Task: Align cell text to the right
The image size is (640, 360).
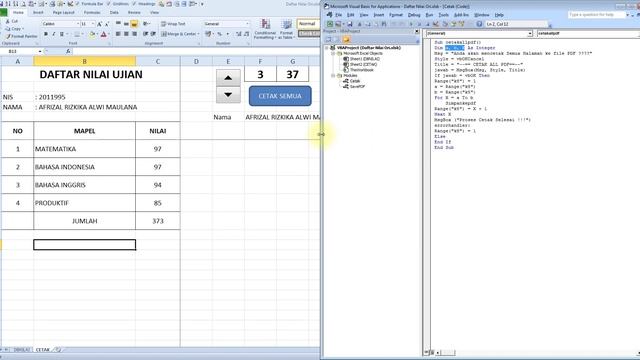Action: 134,34
